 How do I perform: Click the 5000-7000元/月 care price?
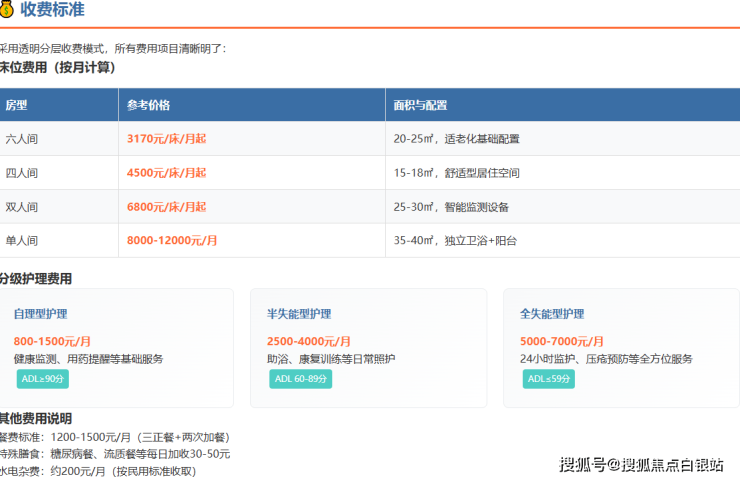pyautogui.click(x=562, y=341)
